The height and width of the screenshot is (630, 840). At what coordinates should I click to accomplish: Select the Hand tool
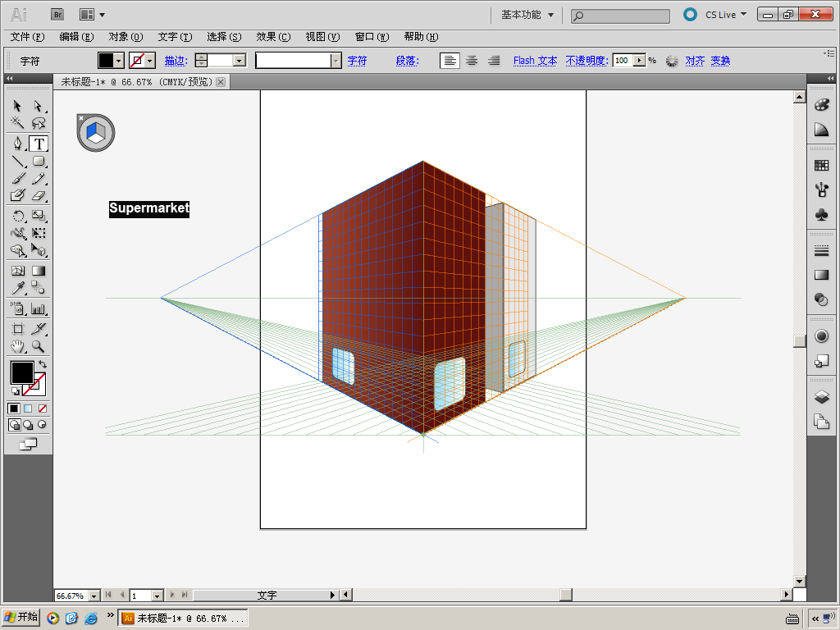point(17,347)
